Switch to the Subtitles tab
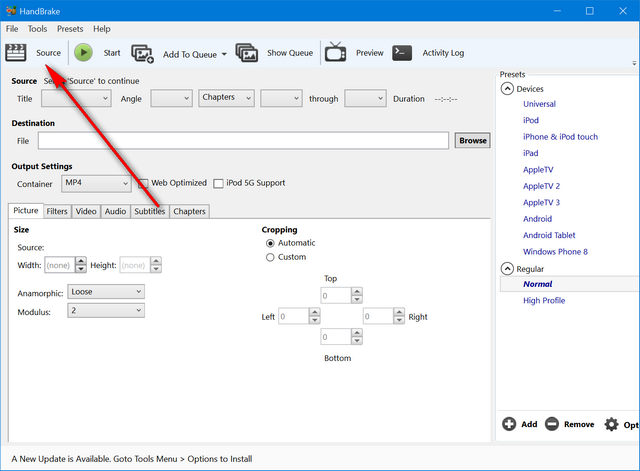Image resolution: width=640 pixels, height=471 pixels. [149, 211]
